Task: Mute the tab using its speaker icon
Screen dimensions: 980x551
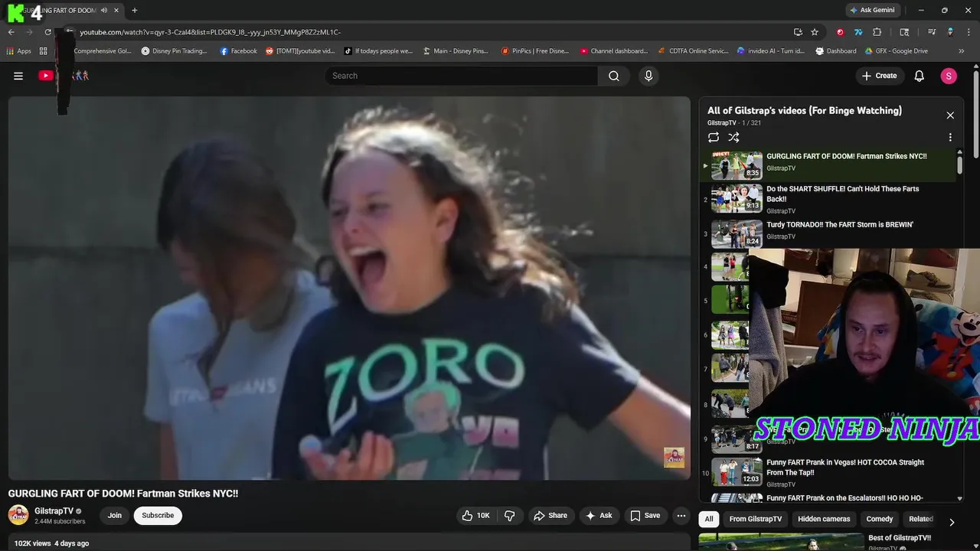Action: pyautogui.click(x=104, y=10)
